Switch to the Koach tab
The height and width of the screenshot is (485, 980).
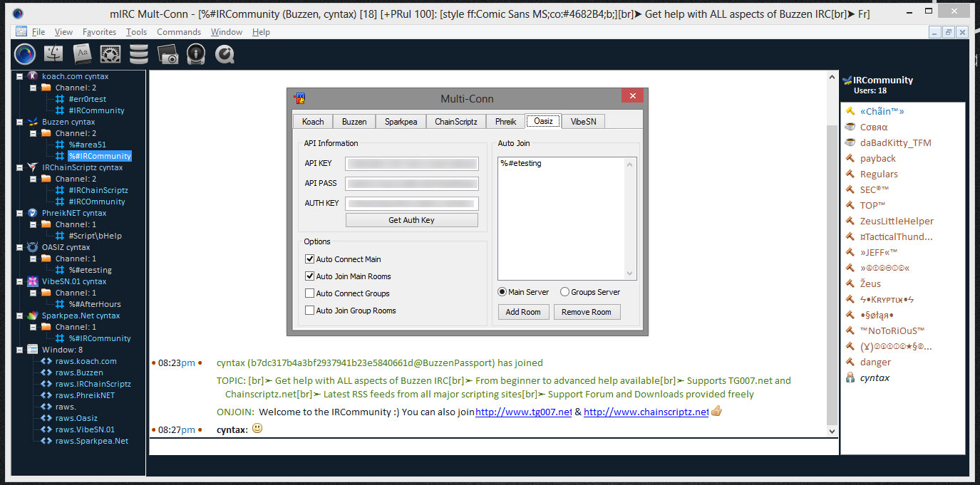[313, 122]
